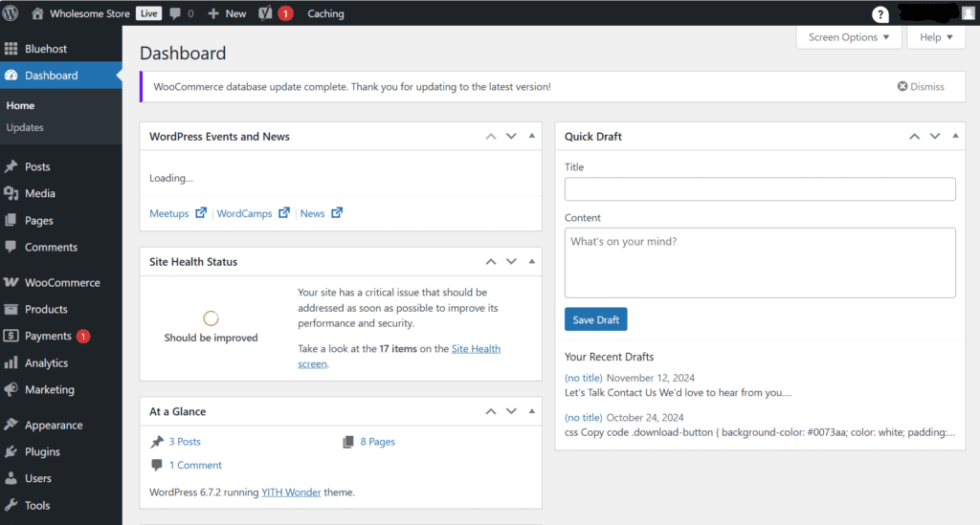The image size is (980, 525).
Task: Open the 3 Posts link
Action: click(x=185, y=442)
